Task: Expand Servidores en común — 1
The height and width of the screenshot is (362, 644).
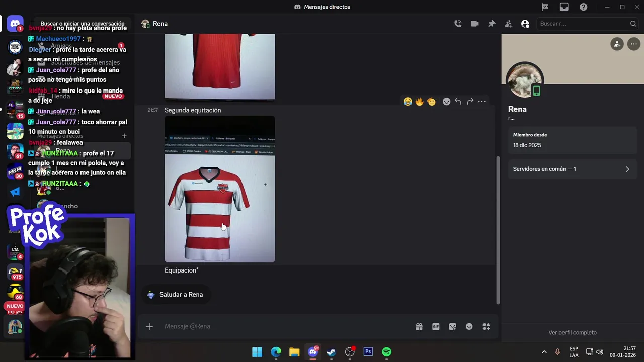Action: pyautogui.click(x=572, y=169)
